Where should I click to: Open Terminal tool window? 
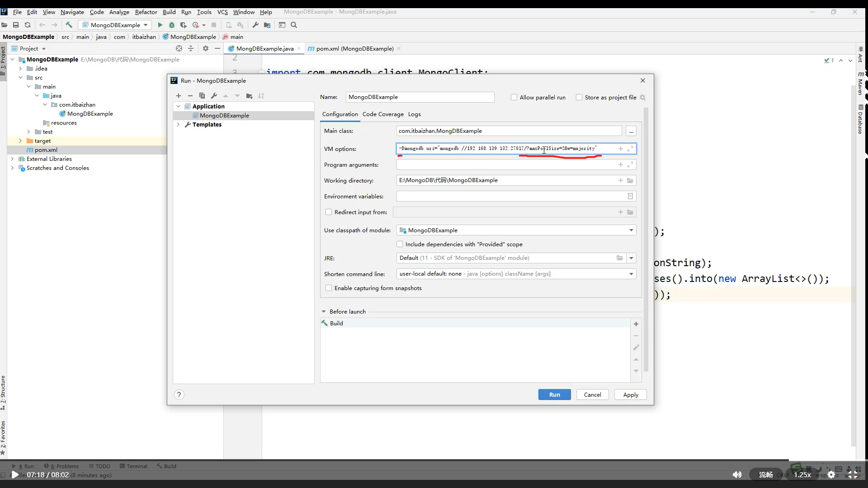coord(134,466)
